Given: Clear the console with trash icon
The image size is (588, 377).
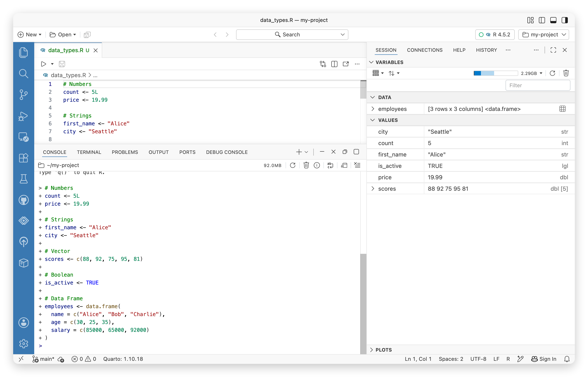Looking at the screenshot, I should click(306, 165).
